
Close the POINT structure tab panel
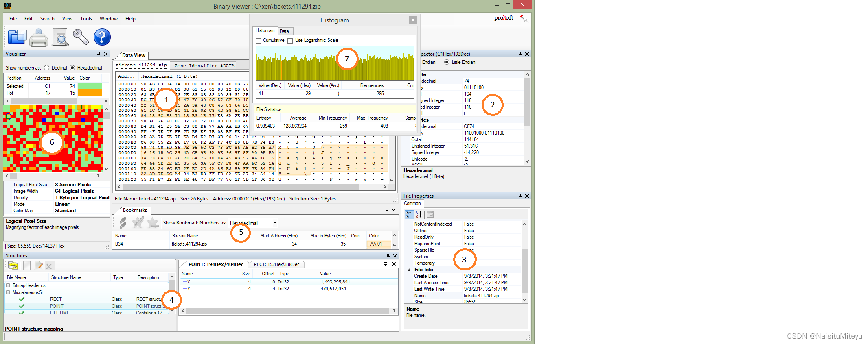(394, 264)
